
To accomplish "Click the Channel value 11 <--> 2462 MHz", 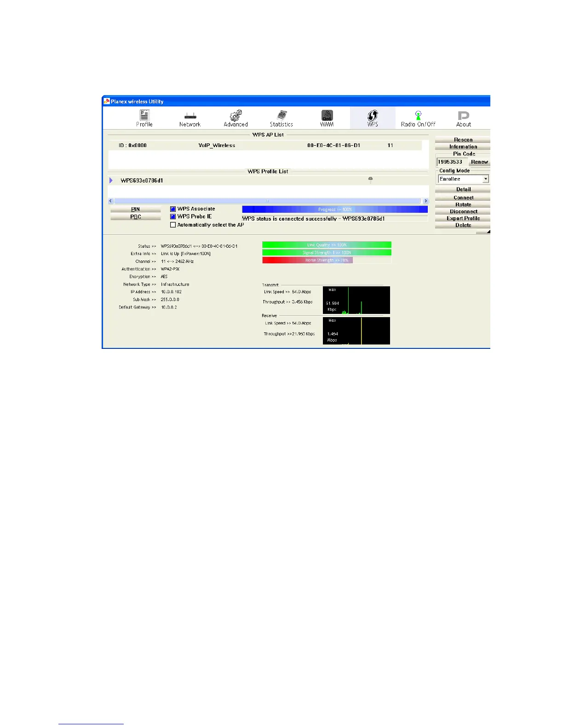I will coord(177,262).
